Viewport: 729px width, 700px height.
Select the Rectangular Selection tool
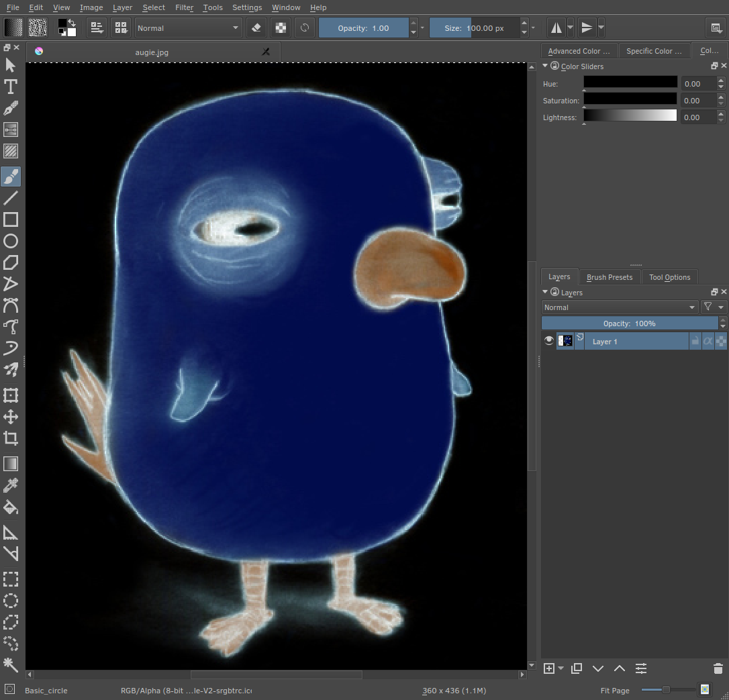coord(10,580)
